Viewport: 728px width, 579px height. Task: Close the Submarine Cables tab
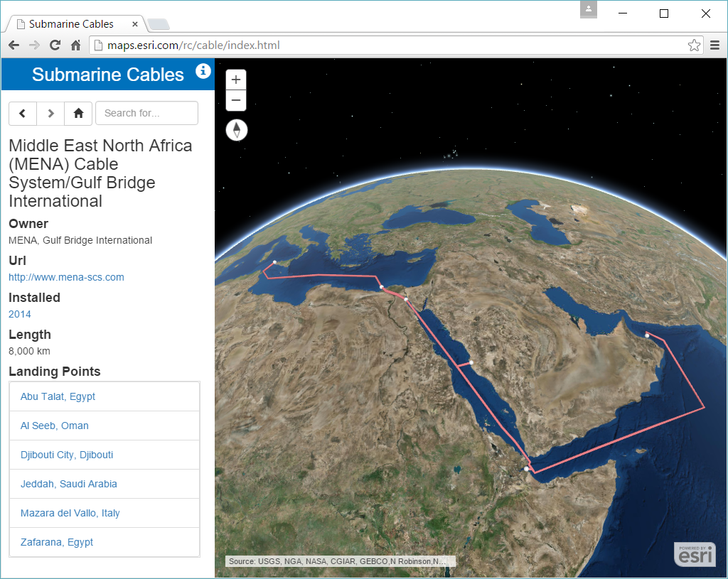[134, 24]
